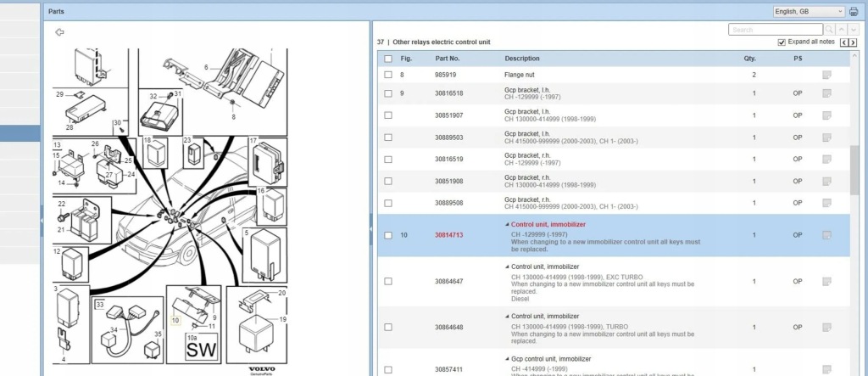
Task: Collapse diagram pane using middle splitter handle
Action: coord(371,228)
